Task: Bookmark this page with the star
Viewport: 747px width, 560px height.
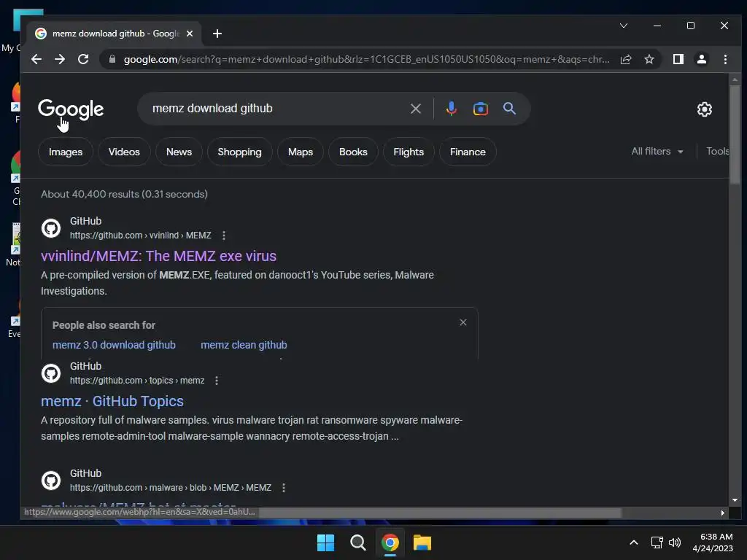Action: click(x=649, y=59)
